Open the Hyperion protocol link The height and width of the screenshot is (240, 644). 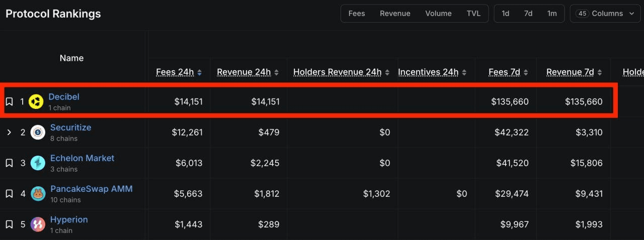pyautogui.click(x=69, y=220)
